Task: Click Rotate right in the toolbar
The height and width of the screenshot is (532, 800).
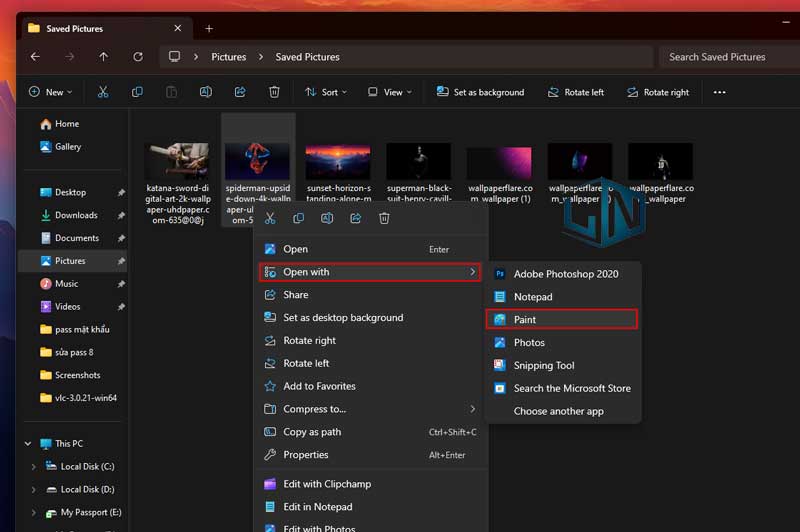Action: 658,92
